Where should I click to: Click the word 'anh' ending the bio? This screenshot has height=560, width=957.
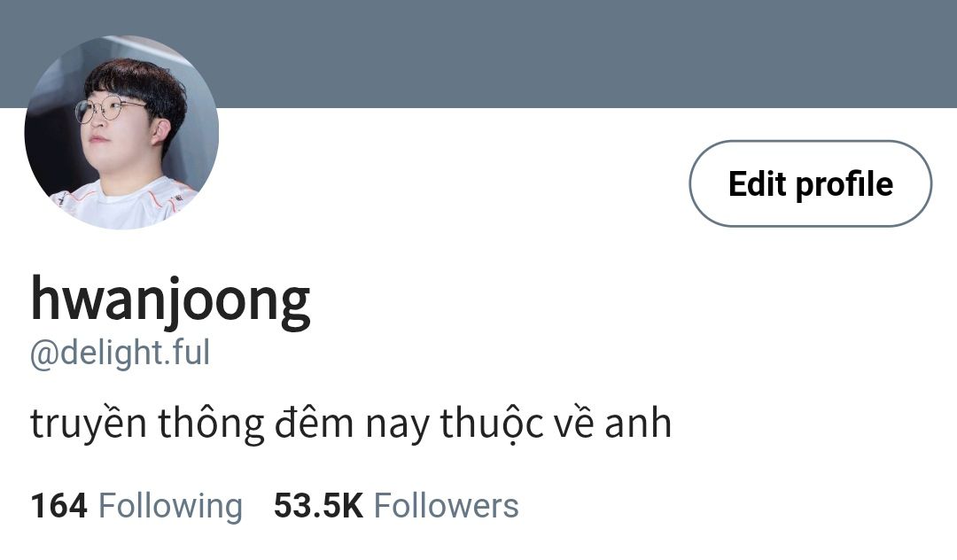pyautogui.click(x=638, y=423)
